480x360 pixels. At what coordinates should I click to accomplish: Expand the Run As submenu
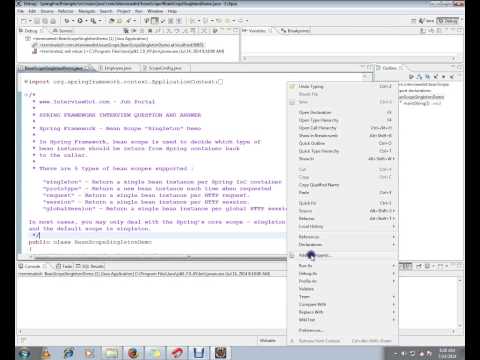[343, 266]
